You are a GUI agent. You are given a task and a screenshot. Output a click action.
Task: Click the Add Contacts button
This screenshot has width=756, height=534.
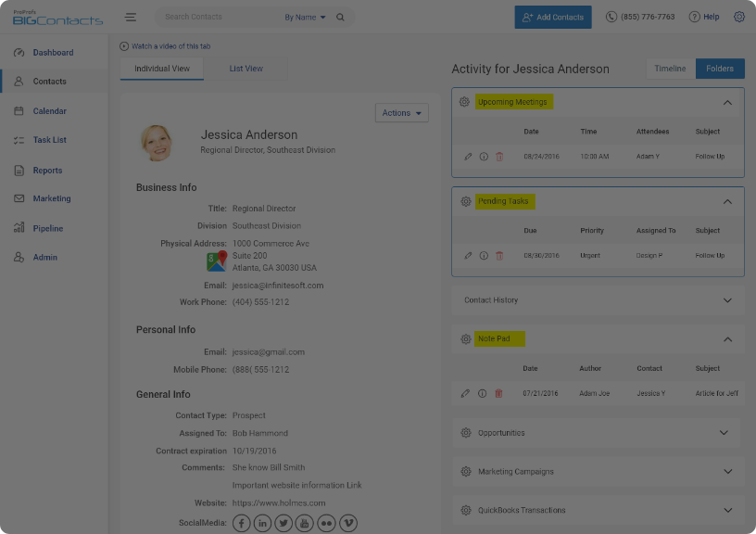pyautogui.click(x=552, y=17)
